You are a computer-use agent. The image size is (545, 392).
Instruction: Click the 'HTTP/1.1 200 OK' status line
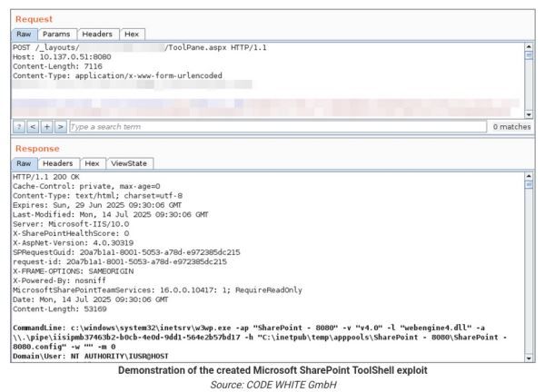click(46, 177)
